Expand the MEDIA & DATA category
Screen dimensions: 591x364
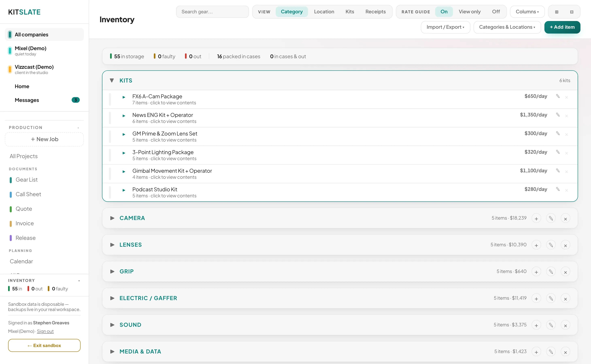[x=112, y=351]
